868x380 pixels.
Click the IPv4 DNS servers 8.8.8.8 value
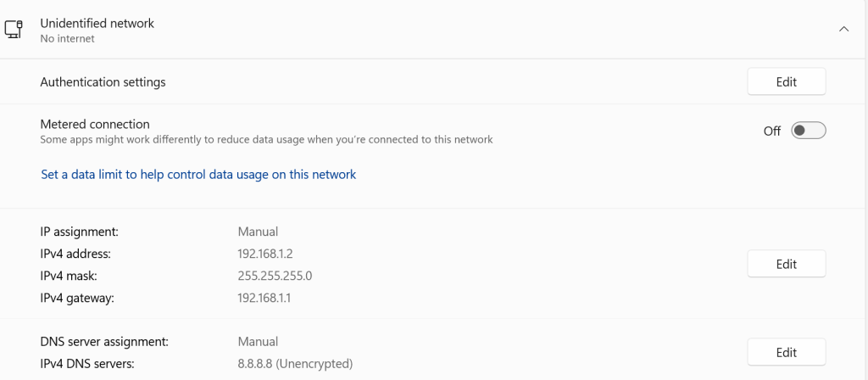pos(295,364)
